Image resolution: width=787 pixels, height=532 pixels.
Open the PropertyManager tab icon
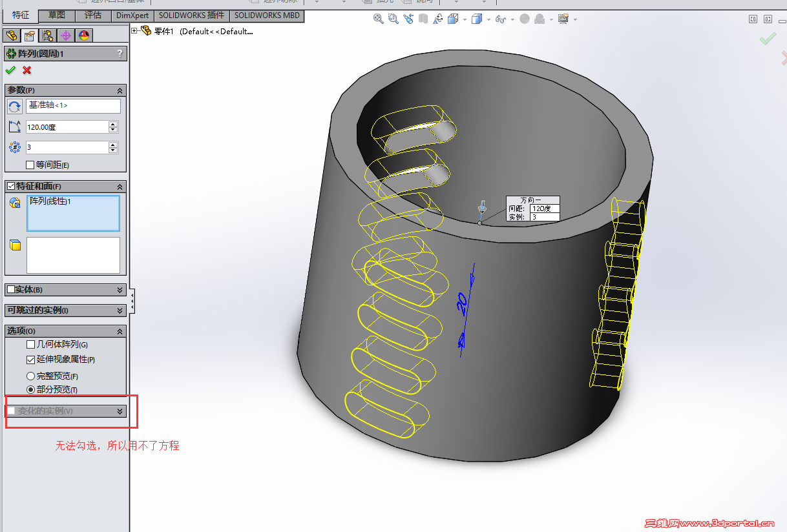click(29, 36)
